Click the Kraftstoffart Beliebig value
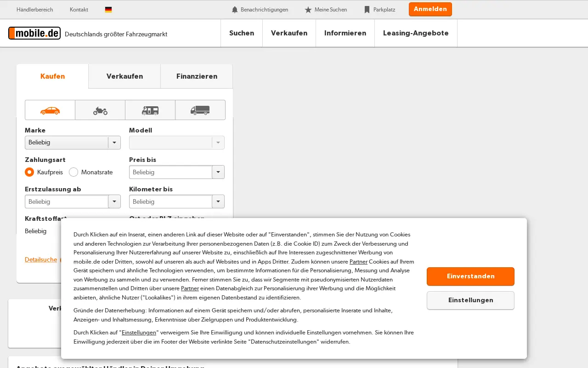 (35, 231)
